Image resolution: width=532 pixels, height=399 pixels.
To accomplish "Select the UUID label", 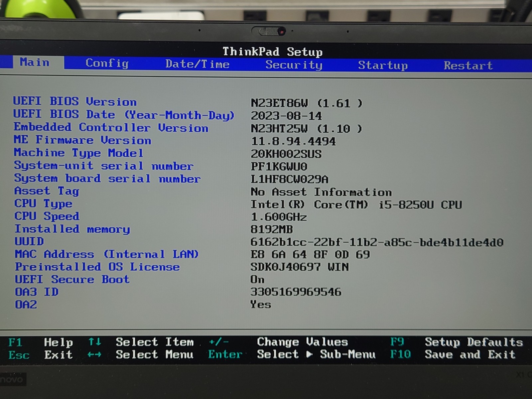I will pos(29,241).
